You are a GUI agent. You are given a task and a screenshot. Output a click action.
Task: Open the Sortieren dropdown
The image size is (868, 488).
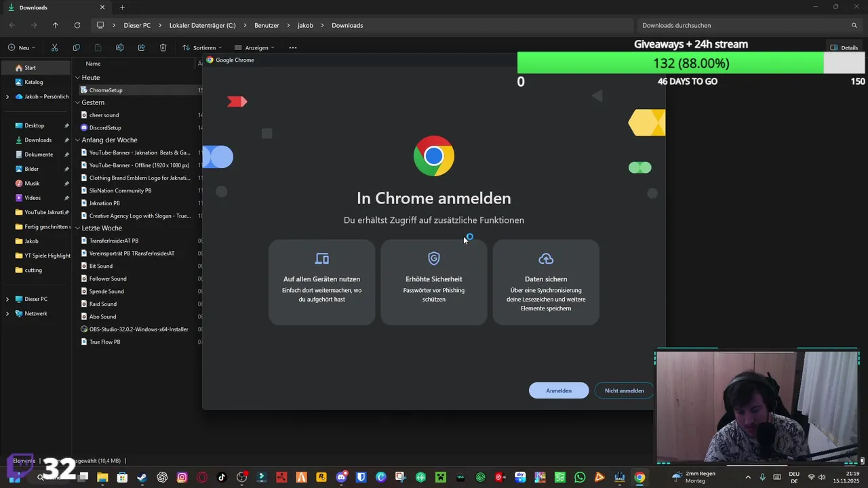pyautogui.click(x=202, y=47)
